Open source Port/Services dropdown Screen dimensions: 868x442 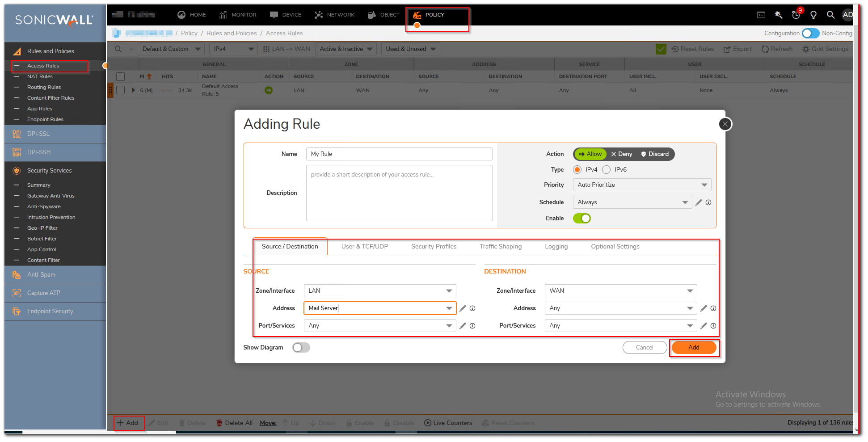click(380, 326)
